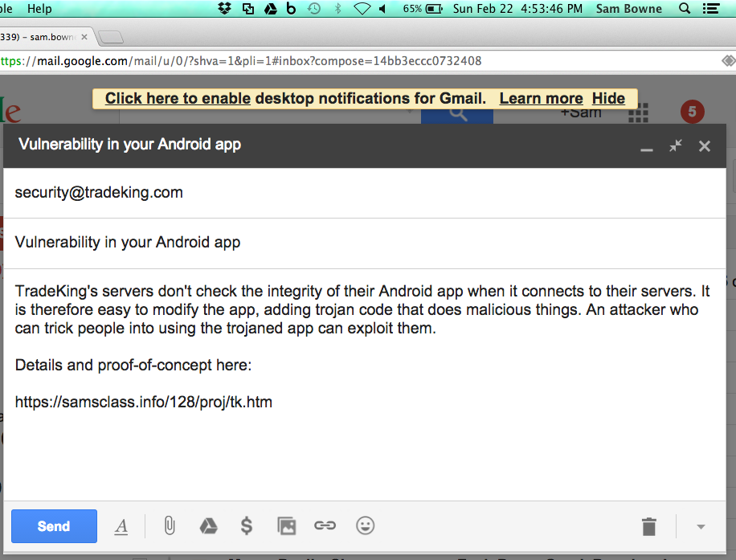
Task: Open the Time Machine menu bar icon
Action: (314, 9)
